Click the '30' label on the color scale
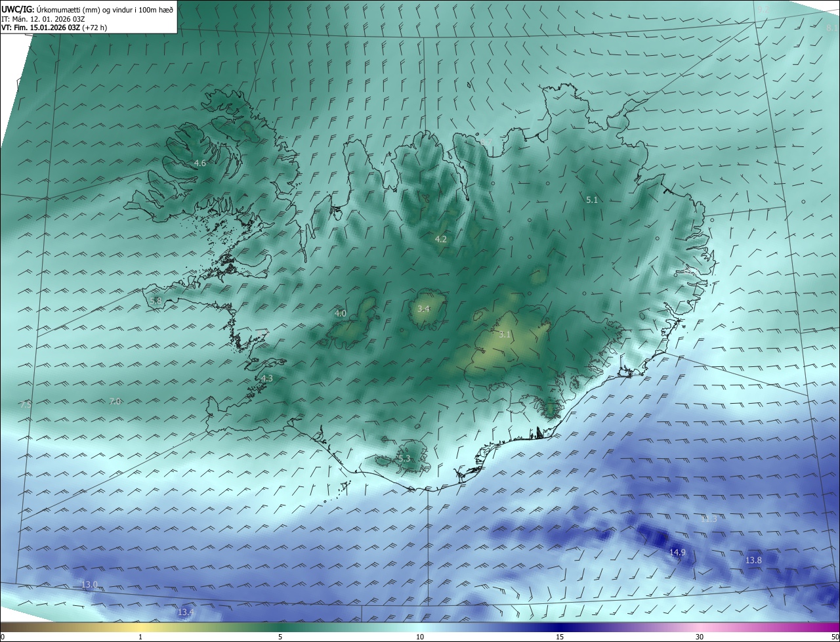Screen dimensions: 840x642 700,637
